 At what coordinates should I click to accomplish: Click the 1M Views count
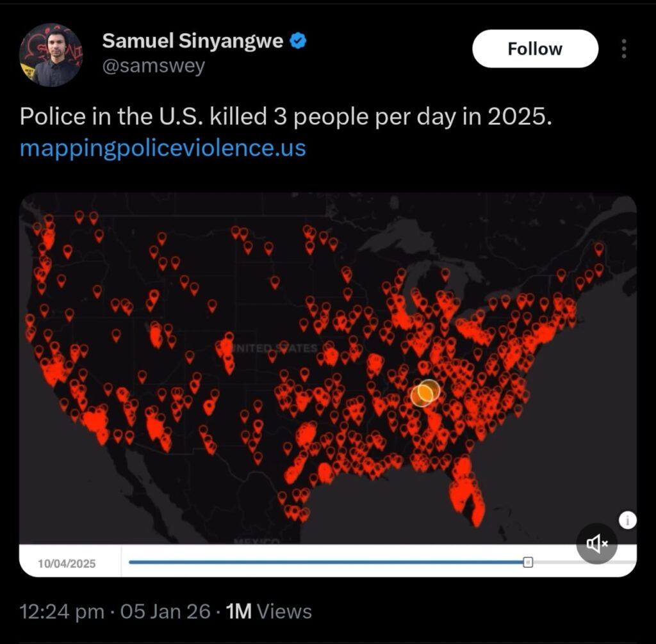(269, 611)
